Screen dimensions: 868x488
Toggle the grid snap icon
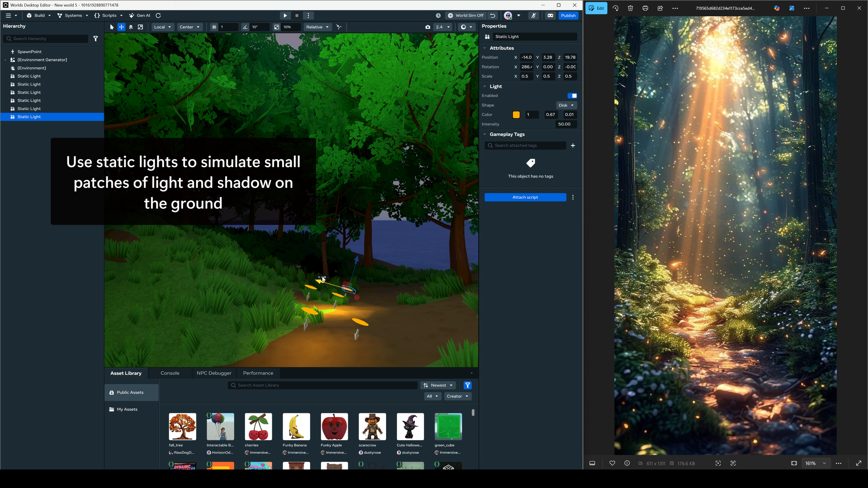click(x=214, y=27)
